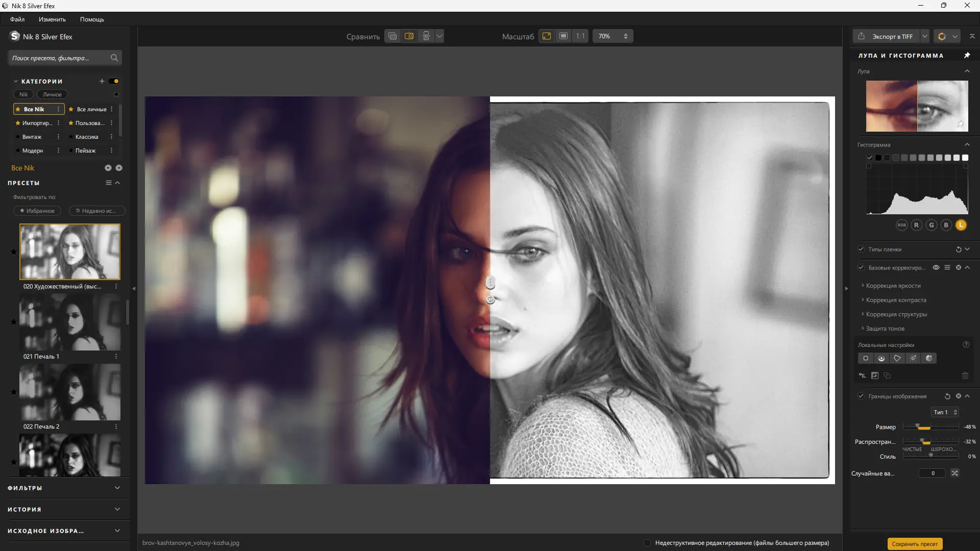Toggle Границы изображения checkbox
This screenshot has width=980, height=551.
click(861, 396)
